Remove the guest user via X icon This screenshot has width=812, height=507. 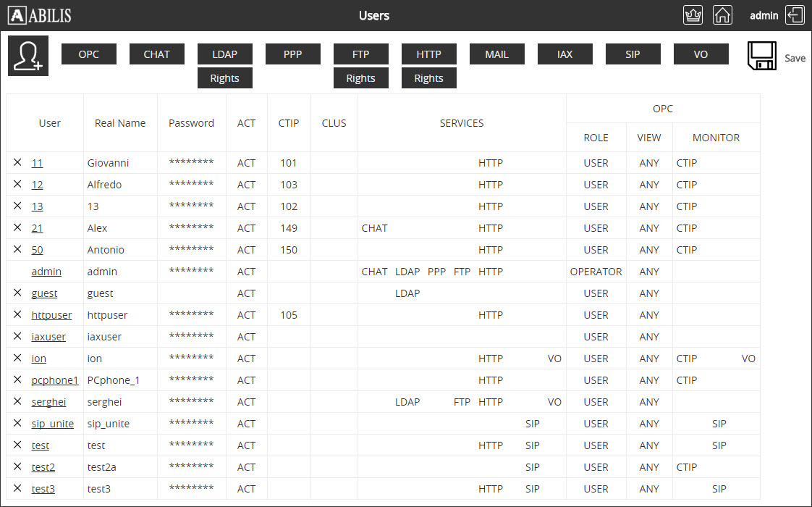[17, 293]
